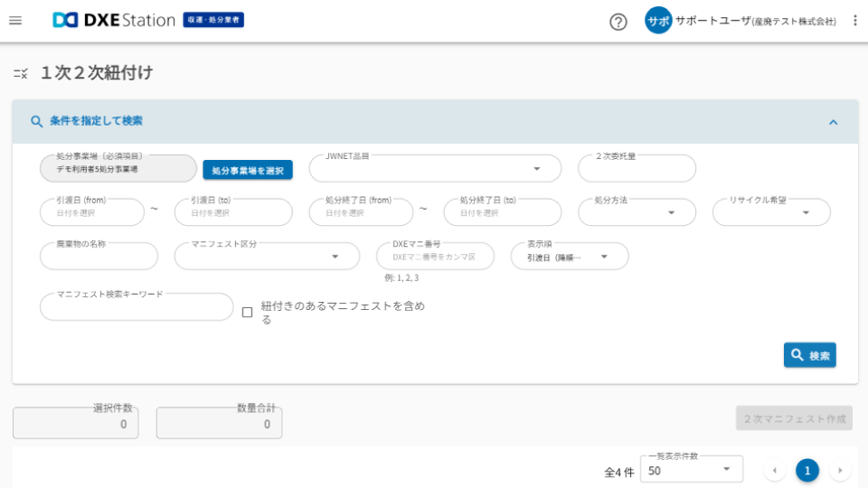The image size is (868, 488).
Task: Open the help question mark icon
Action: point(618,22)
